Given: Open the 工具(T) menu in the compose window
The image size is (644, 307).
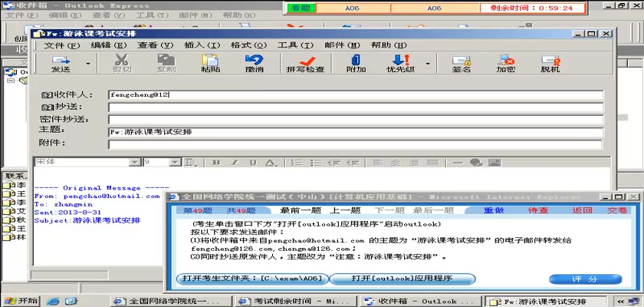Looking at the screenshot, I should coord(295,45).
